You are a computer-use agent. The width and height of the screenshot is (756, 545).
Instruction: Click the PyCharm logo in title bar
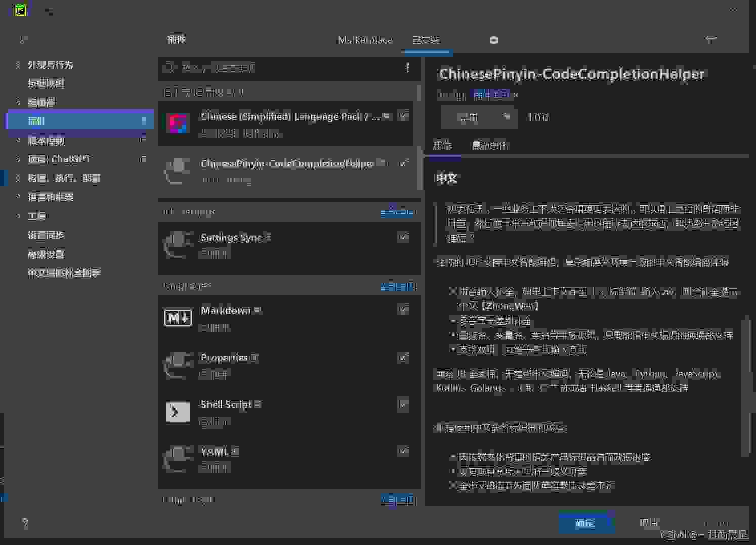coord(20,10)
